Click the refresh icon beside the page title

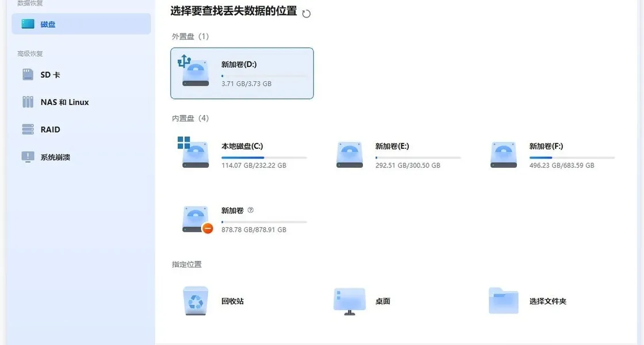coord(306,14)
